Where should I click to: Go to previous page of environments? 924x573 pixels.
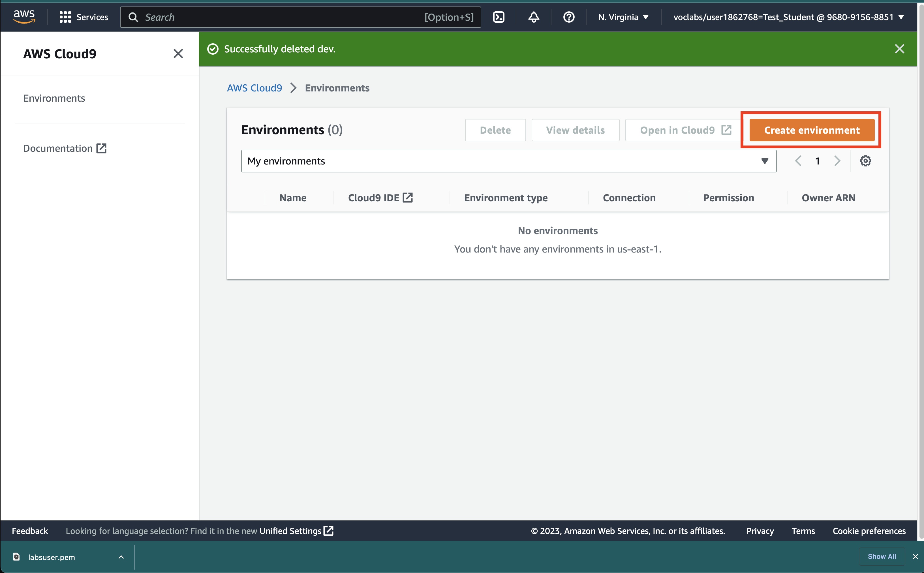[798, 161]
